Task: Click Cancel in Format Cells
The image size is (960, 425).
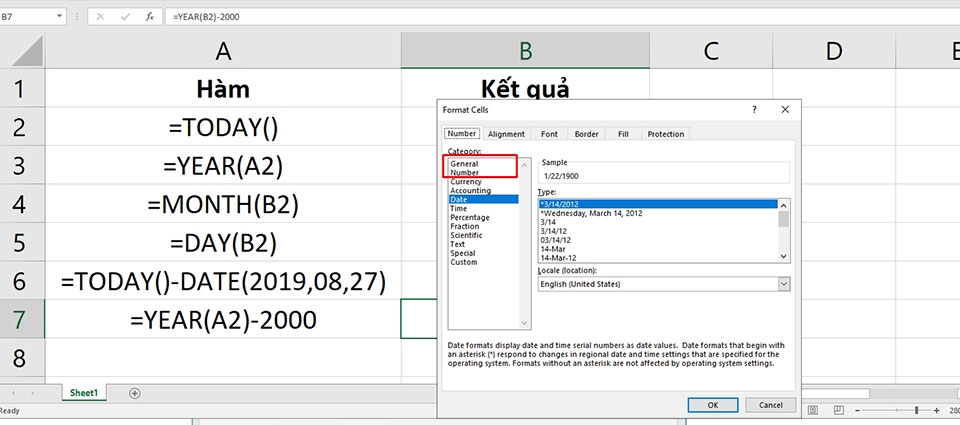Action: [x=771, y=405]
